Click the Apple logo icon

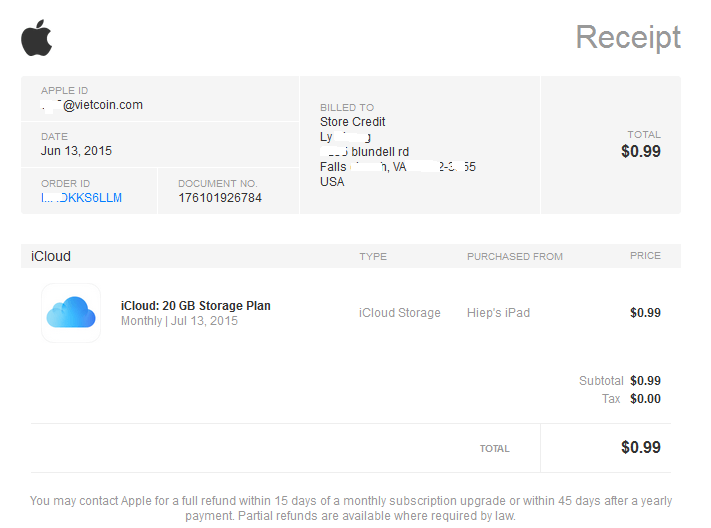point(37,38)
